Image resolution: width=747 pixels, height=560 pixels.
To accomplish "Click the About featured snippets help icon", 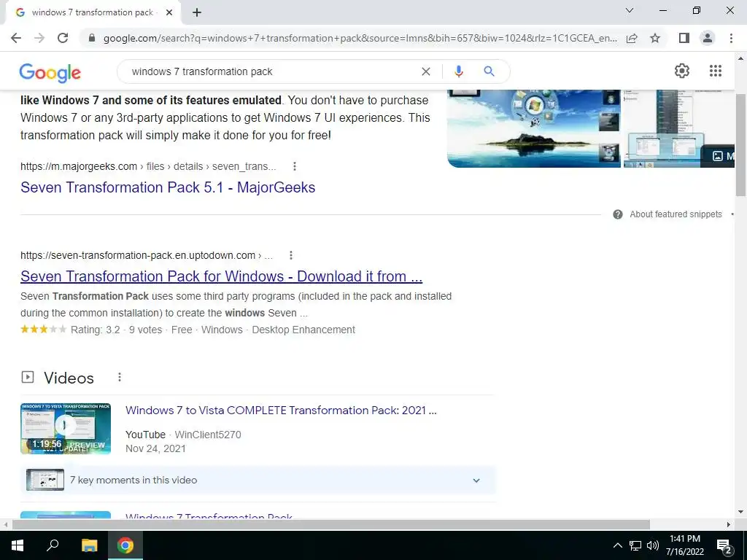I will coord(618,214).
